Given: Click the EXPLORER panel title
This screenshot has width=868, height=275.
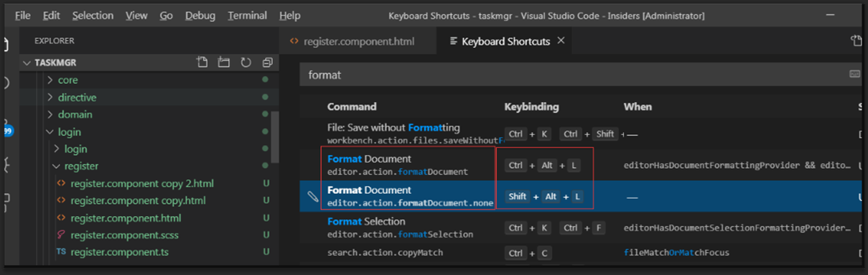Looking at the screenshot, I should pos(55,41).
